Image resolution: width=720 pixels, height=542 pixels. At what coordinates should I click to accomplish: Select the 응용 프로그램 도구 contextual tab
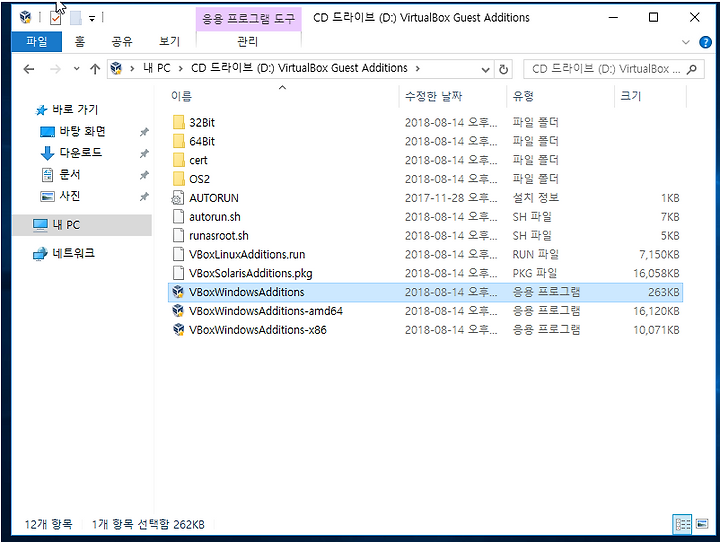[x=248, y=19]
